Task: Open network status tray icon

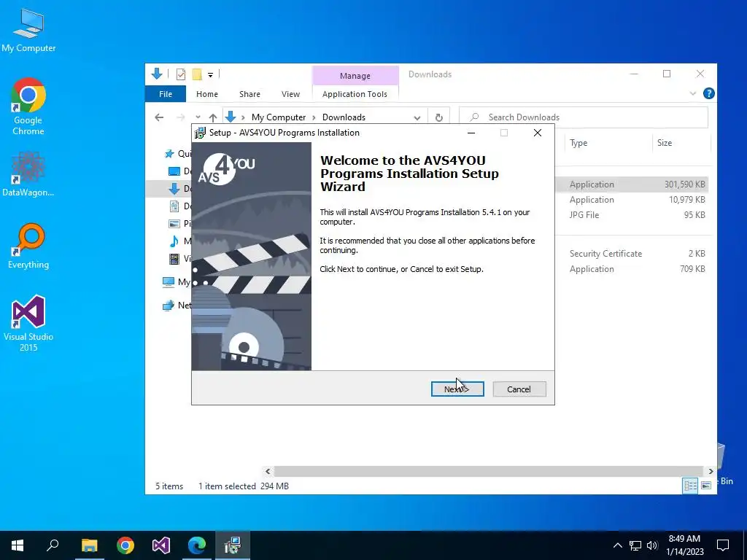Action: click(x=635, y=545)
